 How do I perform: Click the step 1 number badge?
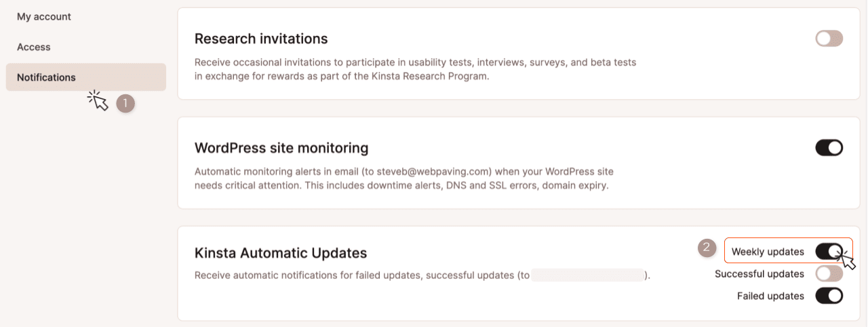tap(125, 103)
